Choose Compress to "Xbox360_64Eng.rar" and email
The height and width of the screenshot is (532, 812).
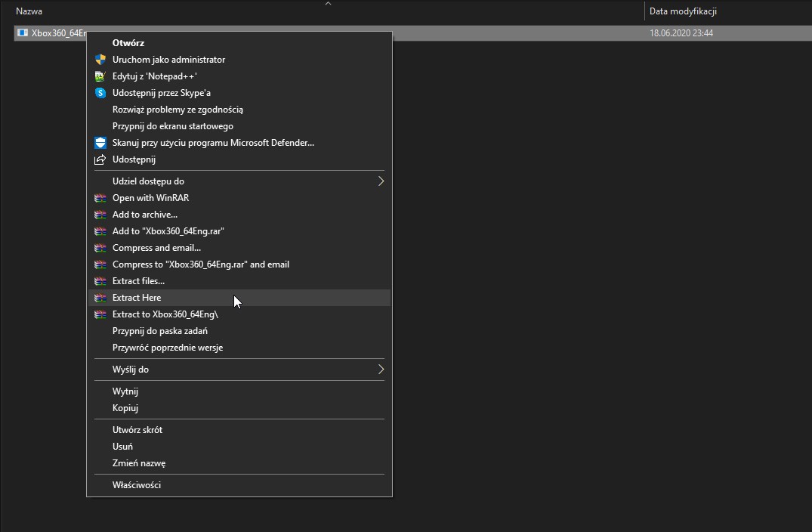tap(239, 264)
